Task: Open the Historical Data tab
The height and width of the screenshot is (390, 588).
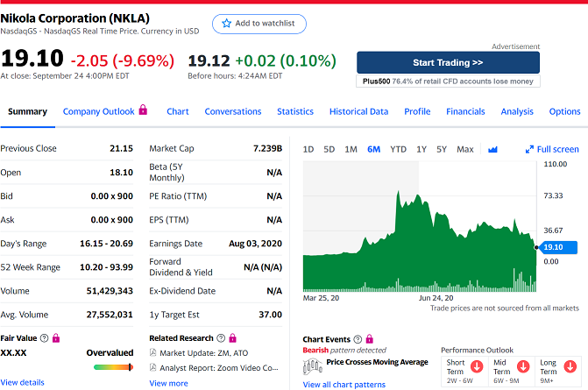Action: pyautogui.click(x=359, y=112)
